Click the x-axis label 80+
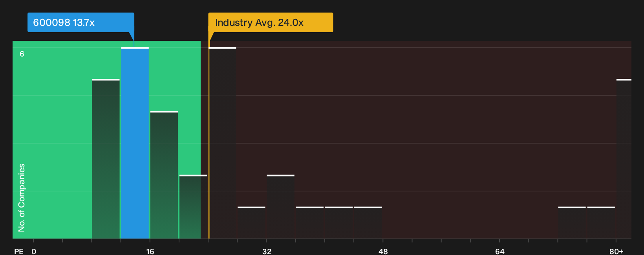This screenshot has height=255, width=644. click(x=617, y=251)
